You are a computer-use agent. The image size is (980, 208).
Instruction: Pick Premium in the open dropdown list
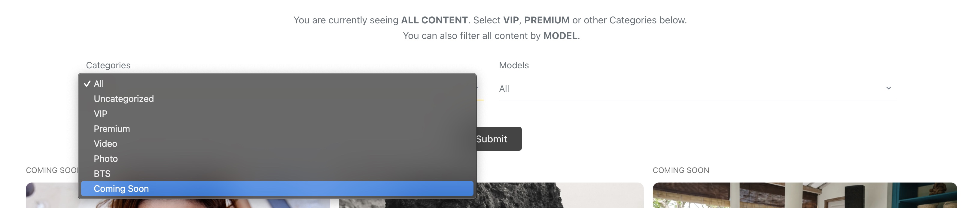pos(111,129)
